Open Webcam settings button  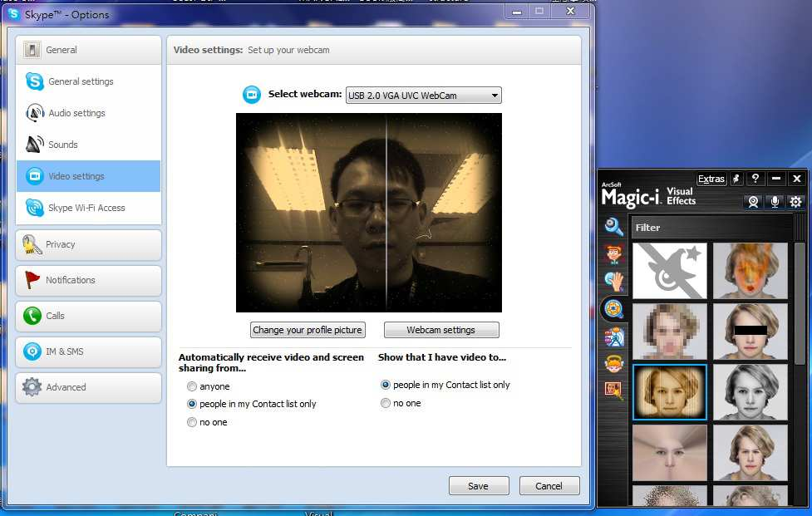click(441, 330)
